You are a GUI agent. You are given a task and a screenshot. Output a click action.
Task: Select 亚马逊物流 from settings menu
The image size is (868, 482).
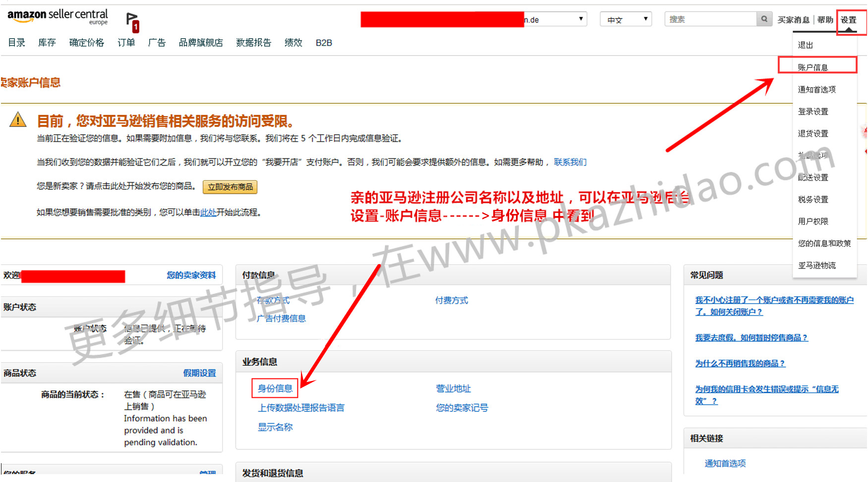click(817, 266)
